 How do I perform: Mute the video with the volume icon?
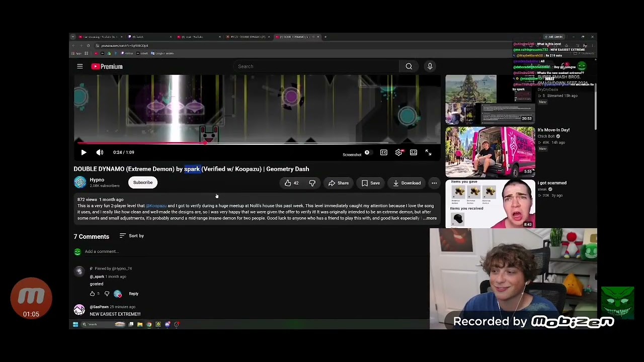pos(100,152)
